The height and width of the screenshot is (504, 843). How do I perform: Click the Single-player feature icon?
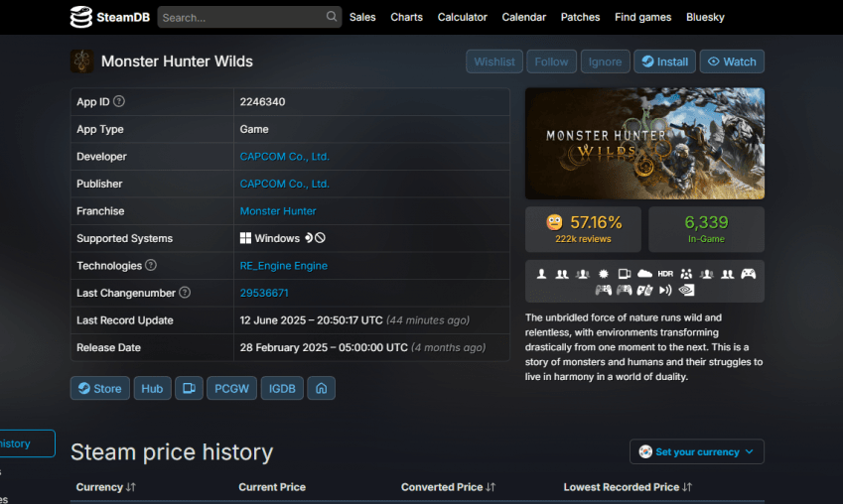tap(541, 274)
